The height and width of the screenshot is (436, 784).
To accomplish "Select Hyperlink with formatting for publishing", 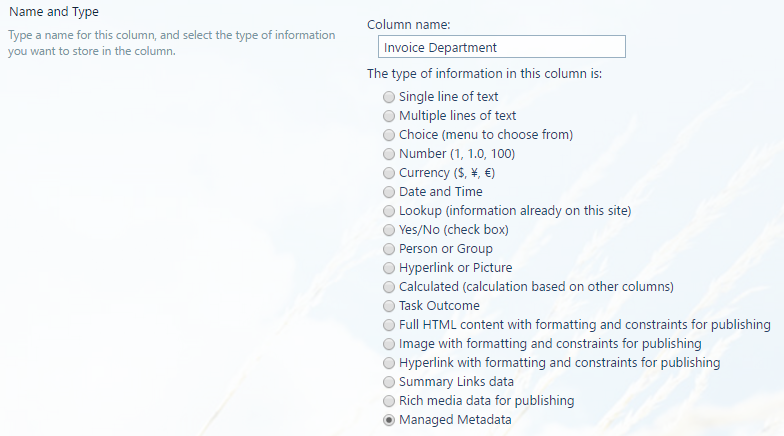I will click(389, 363).
